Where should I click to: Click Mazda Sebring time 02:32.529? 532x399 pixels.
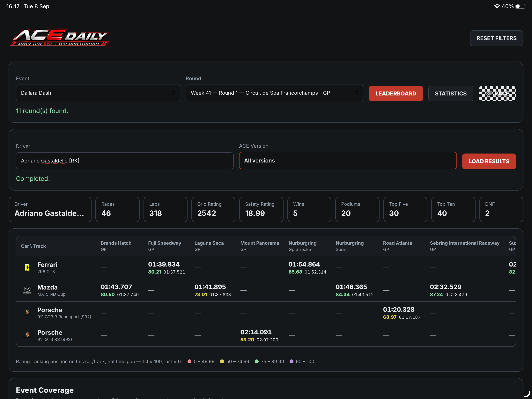[445, 287]
